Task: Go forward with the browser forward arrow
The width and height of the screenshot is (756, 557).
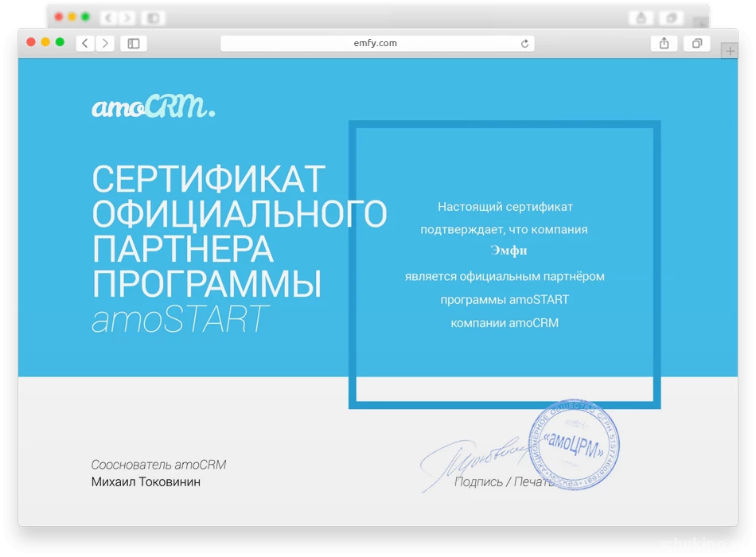Action: pyautogui.click(x=105, y=44)
